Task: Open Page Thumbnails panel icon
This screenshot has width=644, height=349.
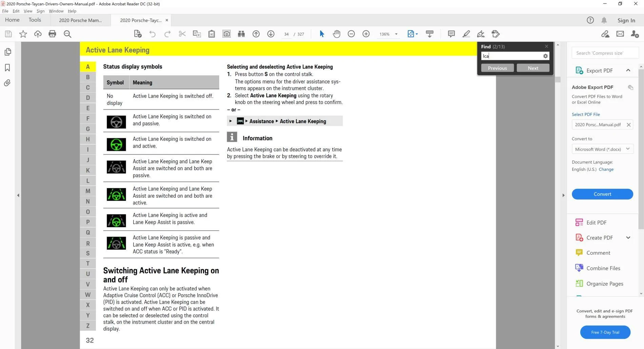Action: pos(7,52)
